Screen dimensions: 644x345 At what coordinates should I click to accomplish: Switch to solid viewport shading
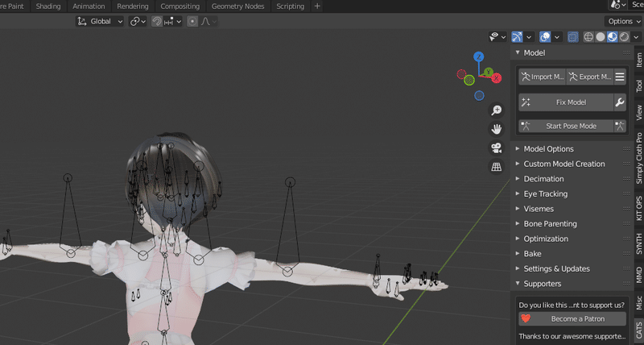pos(601,37)
